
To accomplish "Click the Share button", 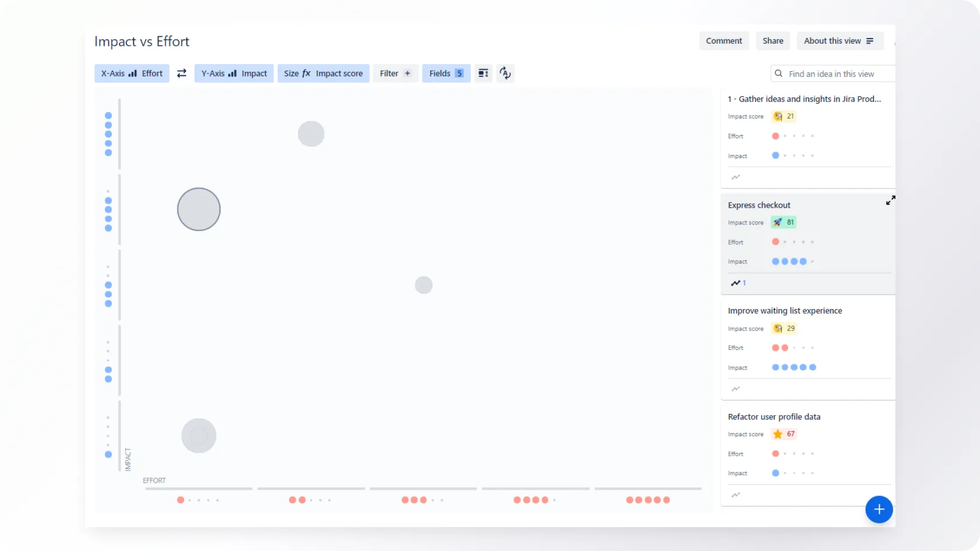I will [x=773, y=41].
